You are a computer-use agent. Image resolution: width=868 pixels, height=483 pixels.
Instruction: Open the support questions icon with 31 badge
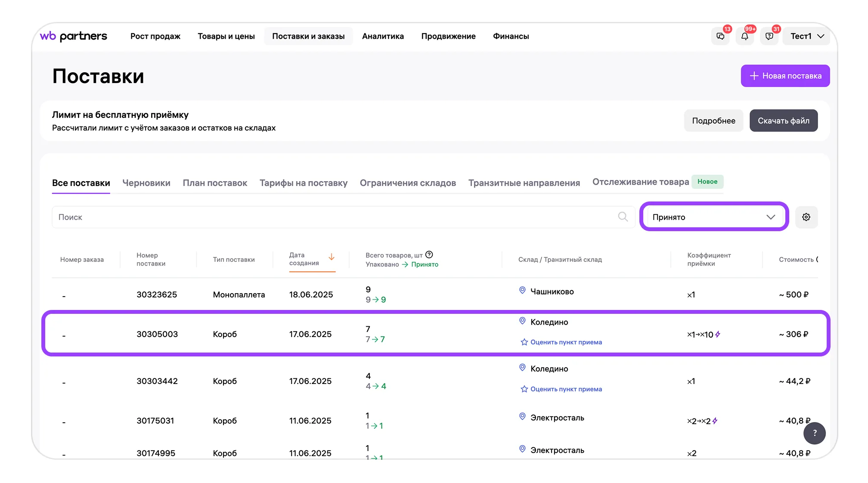[x=769, y=36]
